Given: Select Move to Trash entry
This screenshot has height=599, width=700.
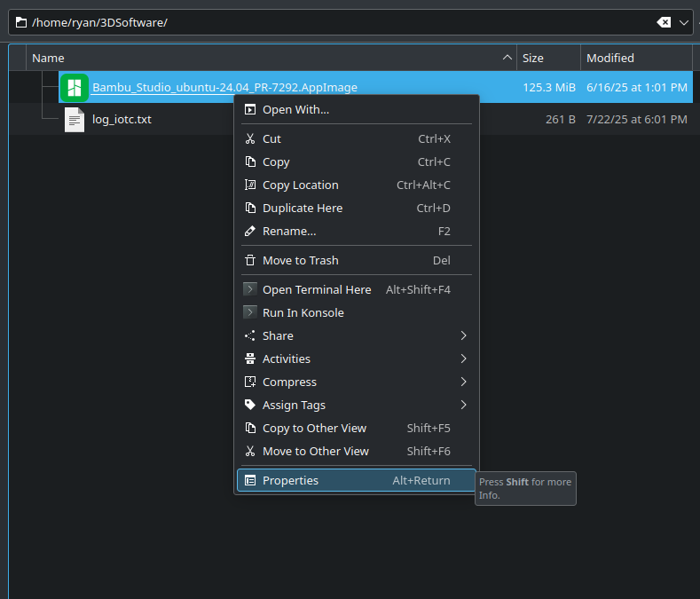Looking at the screenshot, I should click(357, 260).
